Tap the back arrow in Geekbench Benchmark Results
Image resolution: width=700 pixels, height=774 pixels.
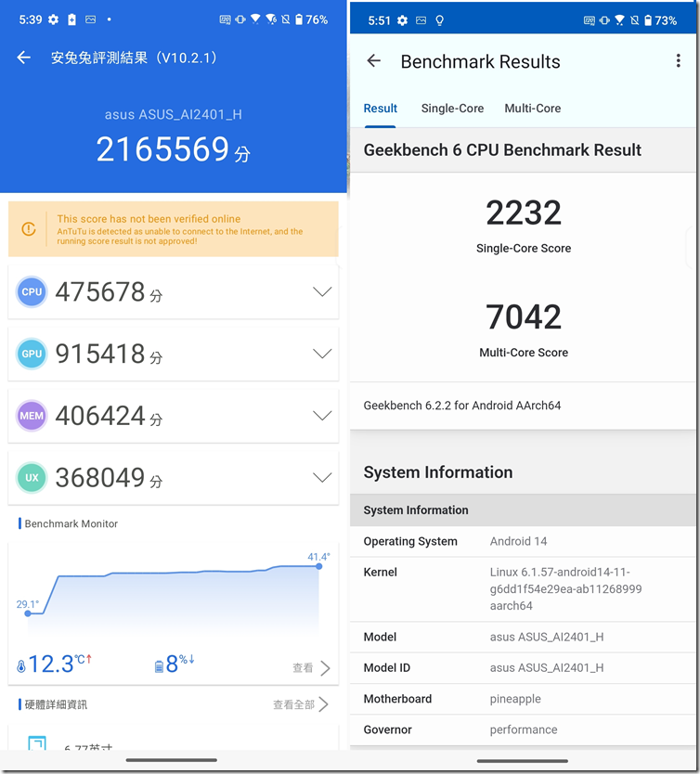point(374,61)
